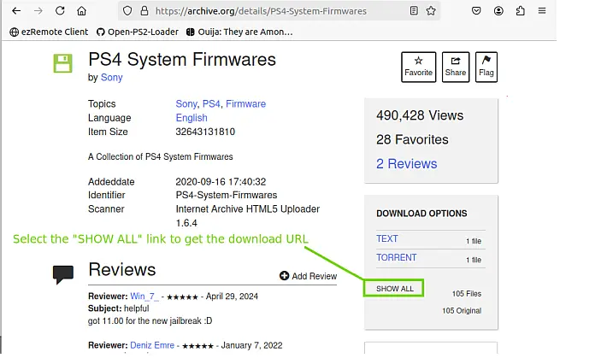Open reviewer Deniz Emre profile link
The image size is (607, 364).
[x=152, y=345]
